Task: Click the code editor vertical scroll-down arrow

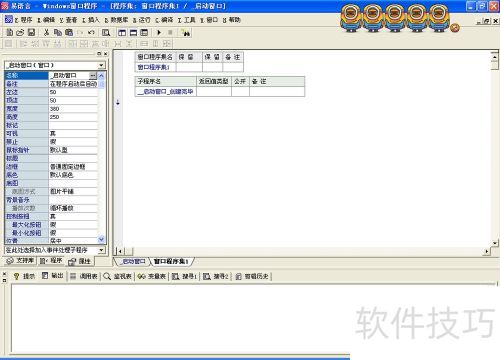Action: [495, 243]
